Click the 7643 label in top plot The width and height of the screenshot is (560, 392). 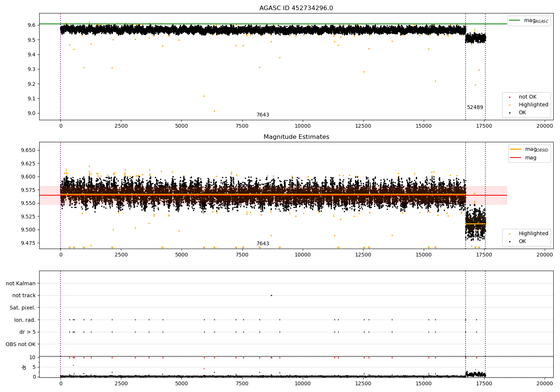tap(262, 115)
